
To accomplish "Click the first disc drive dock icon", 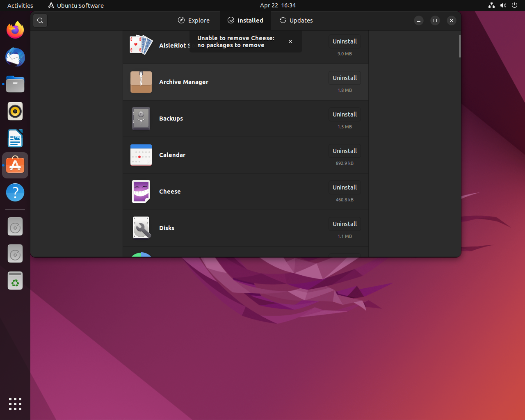I will 15,227.
